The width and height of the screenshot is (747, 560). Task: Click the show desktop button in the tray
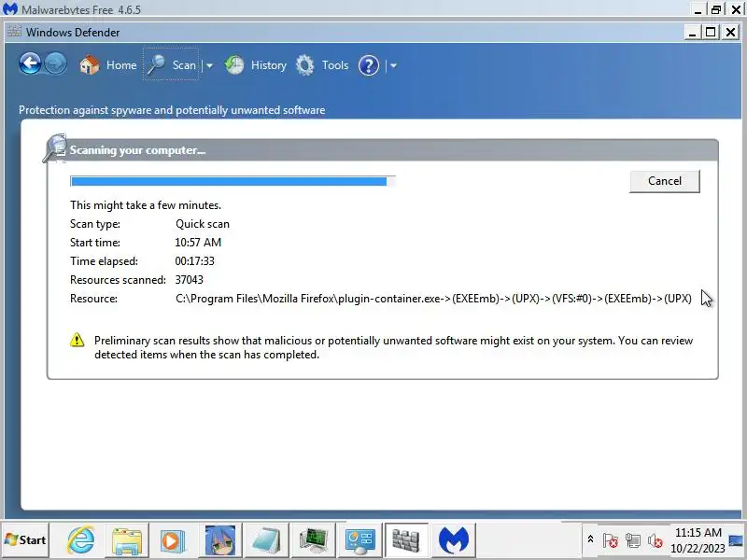coord(736,540)
